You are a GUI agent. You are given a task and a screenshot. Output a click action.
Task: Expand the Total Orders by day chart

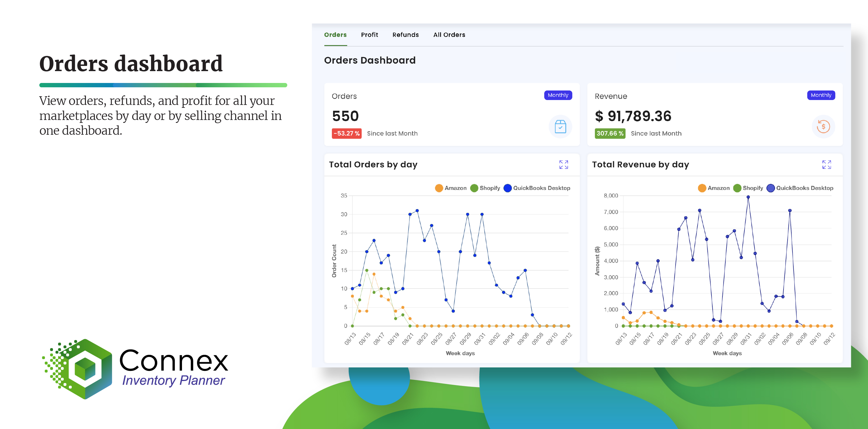563,164
